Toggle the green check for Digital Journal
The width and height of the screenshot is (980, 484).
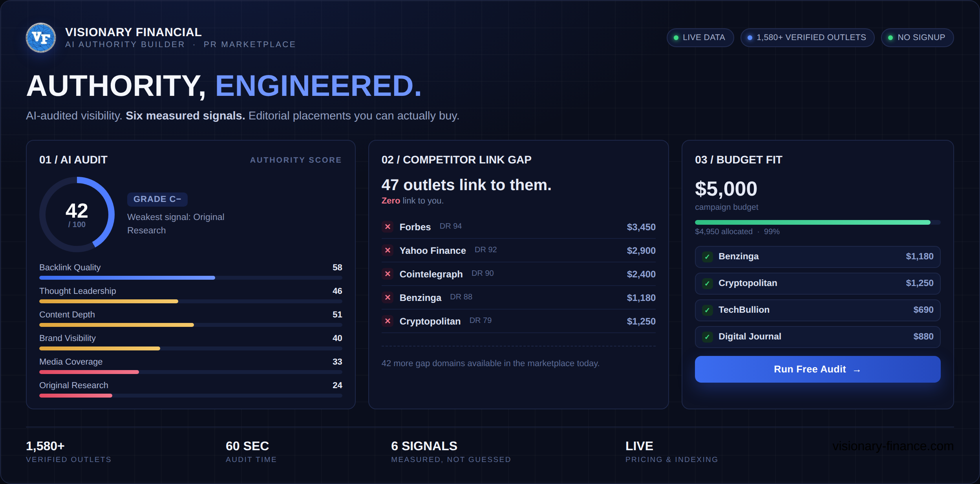pos(708,337)
